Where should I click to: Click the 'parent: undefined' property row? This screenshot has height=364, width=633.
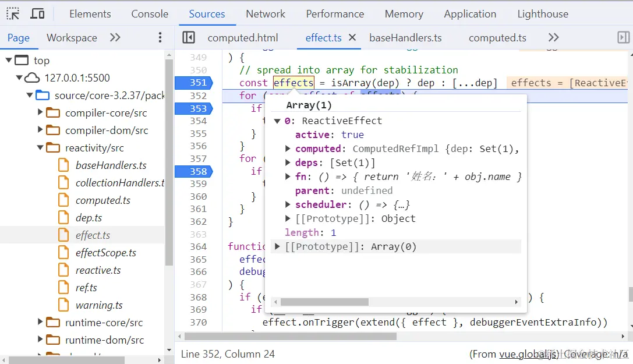pos(344,190)
